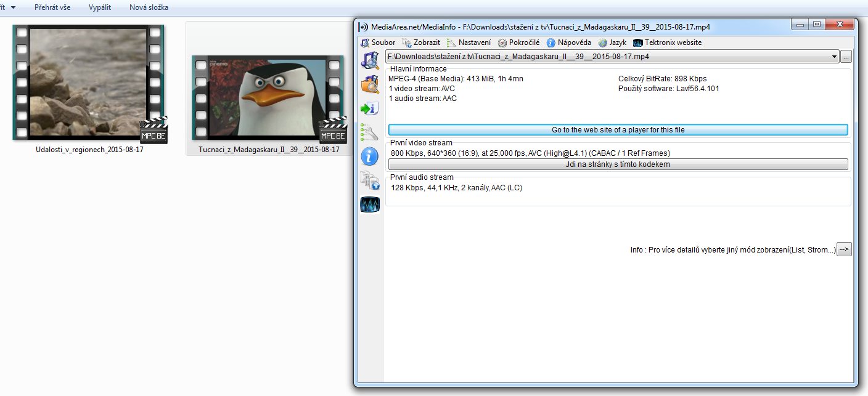Image resolution: width=868 pixels, height=396 pixels.
Task: Click the MediaInfo open file sidebar icon
Action: pyautogui.click(x=370, y=60)
